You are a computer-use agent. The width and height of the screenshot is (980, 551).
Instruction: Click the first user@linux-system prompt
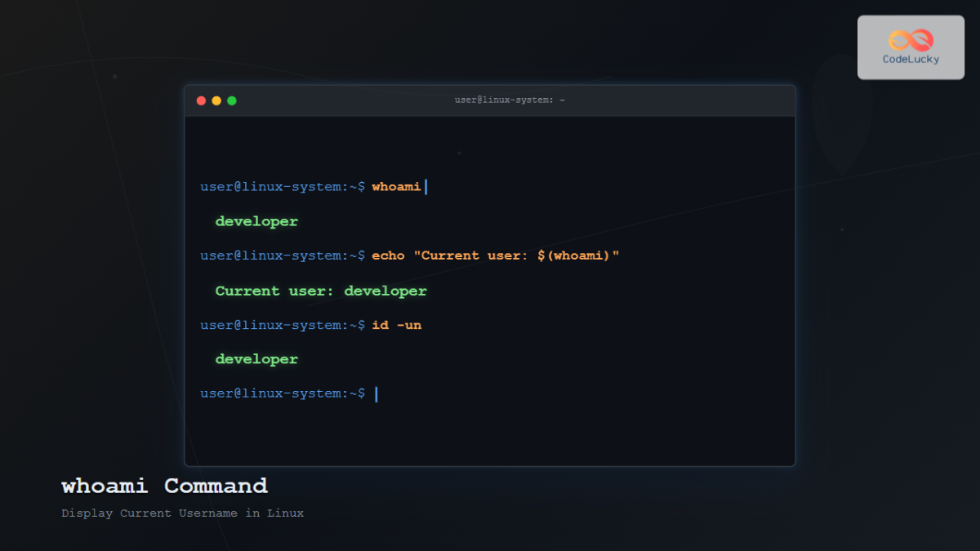point(282,186)
